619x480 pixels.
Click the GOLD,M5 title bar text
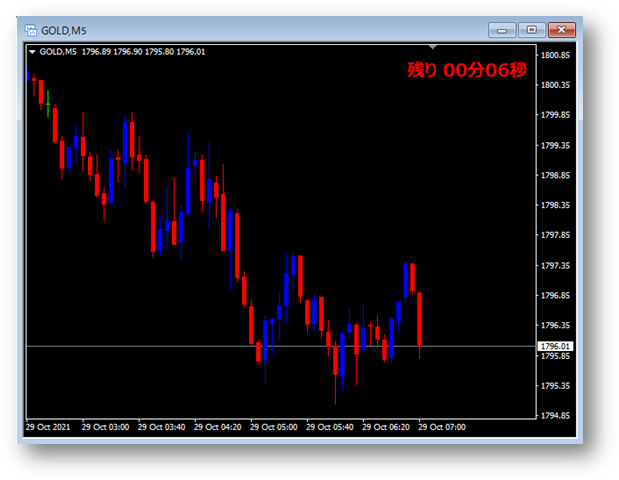(x=64, y=30)
